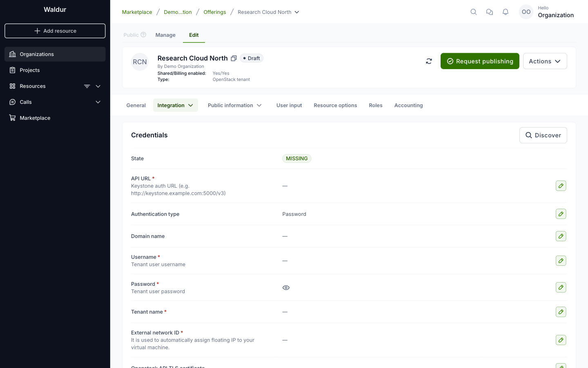The image size is (588, 368).
Task: Select the Edit tab
Action: click(x=194, y=35)
